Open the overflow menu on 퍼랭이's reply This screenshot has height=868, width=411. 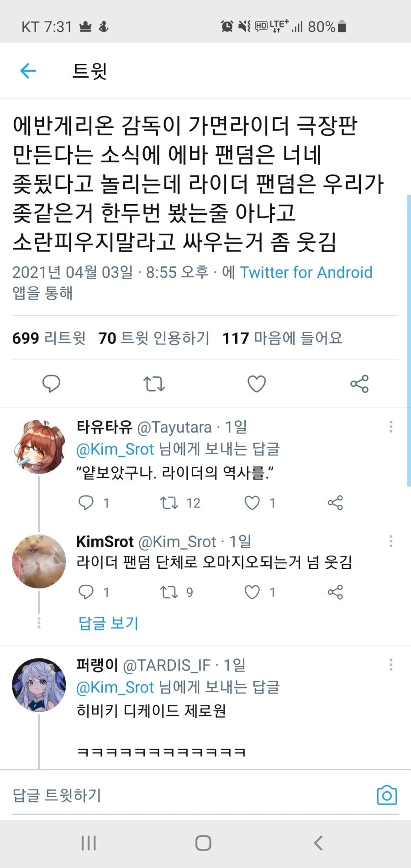391,665
